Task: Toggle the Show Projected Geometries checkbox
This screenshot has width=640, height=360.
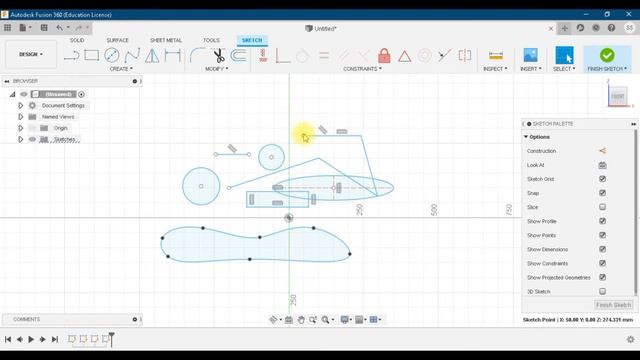Action: pos(602,277)
